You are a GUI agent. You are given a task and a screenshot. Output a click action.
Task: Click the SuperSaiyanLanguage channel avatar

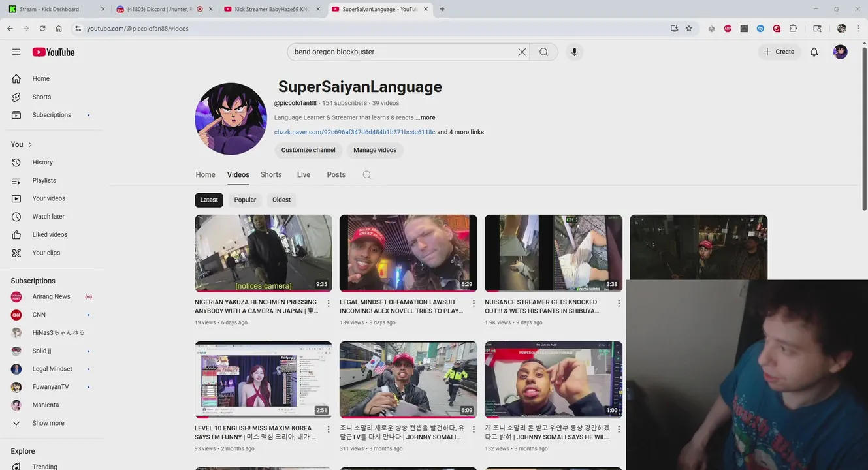point(231,119)
